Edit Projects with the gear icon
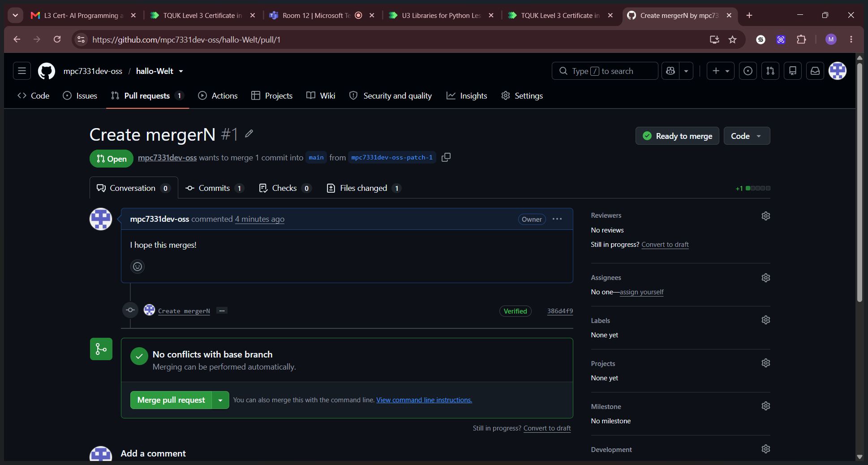Viewport: 868px width, 465px height. point(766,363)
